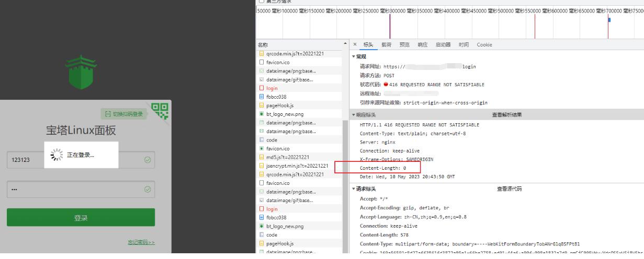
Task: Click Content-Type: text/plain header line
Action: tap(413, 134)
